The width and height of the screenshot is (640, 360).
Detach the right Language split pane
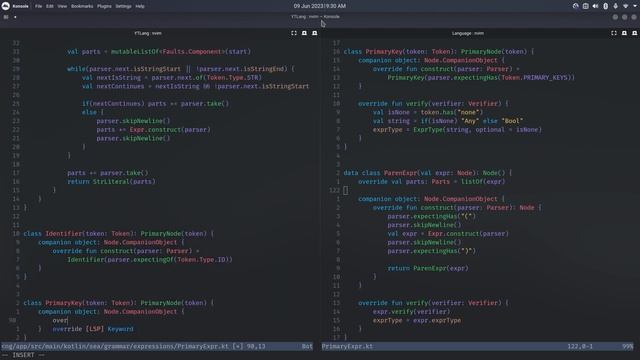(624, 33)
